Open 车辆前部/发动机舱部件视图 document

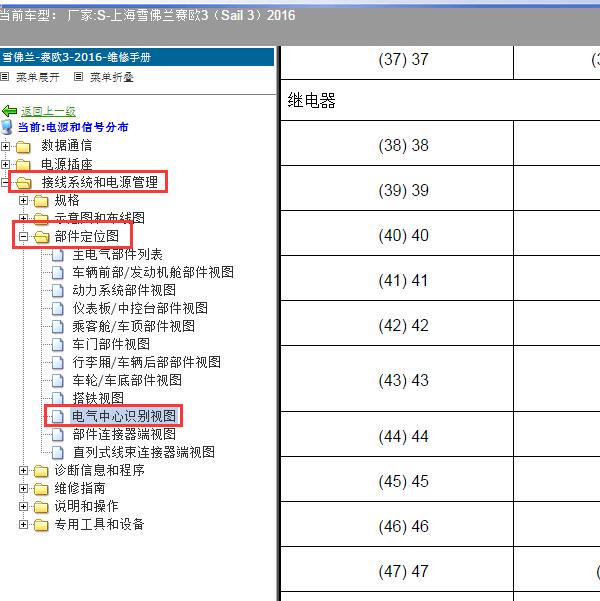point(153,273)
